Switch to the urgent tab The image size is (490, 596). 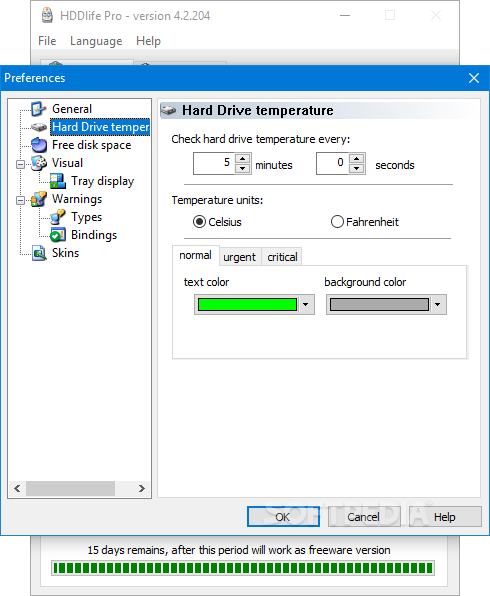coord(239,257)
